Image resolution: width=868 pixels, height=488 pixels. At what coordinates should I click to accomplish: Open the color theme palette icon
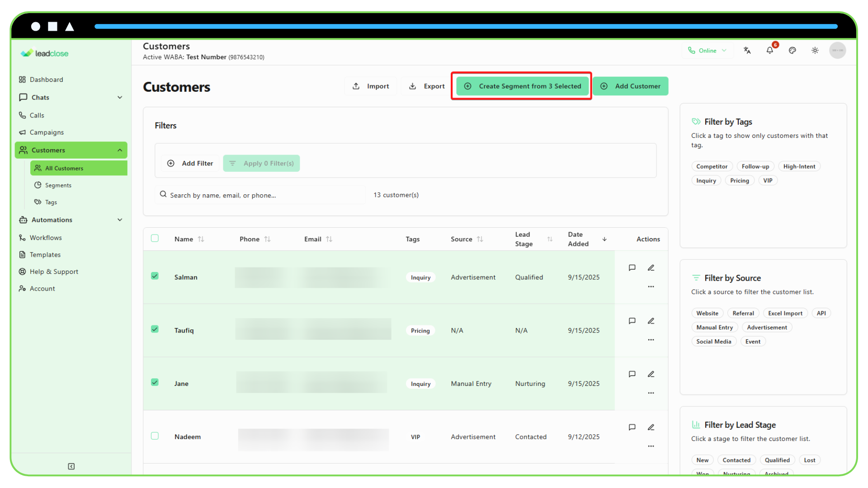click(x=792, y=51)
